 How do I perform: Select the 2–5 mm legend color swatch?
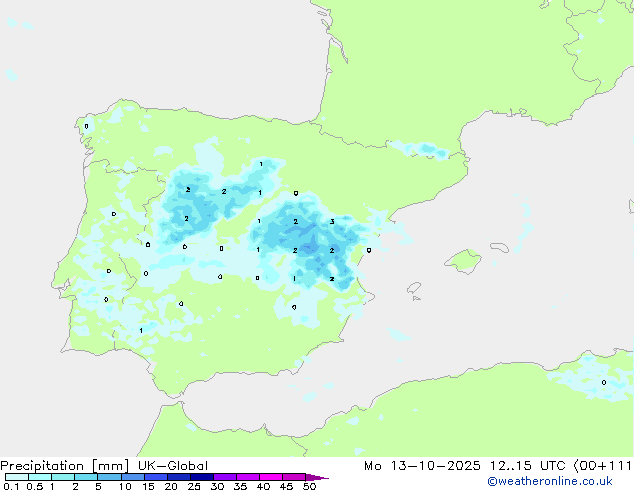tap(86, 477)
